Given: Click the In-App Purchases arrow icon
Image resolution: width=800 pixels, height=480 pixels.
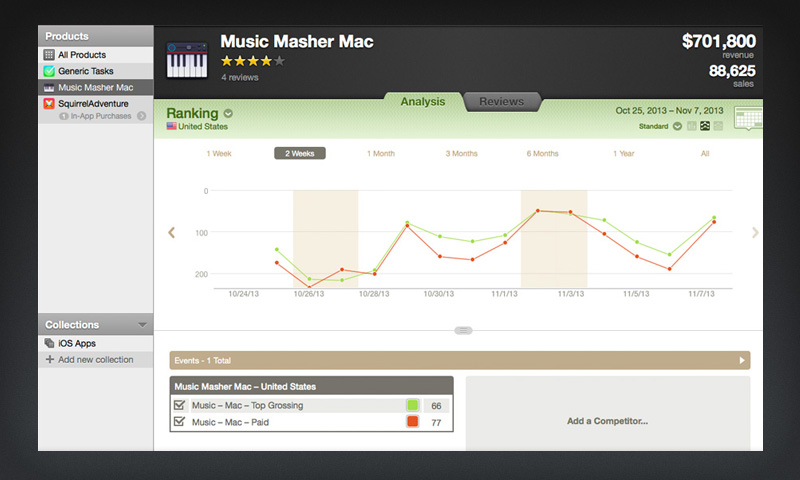Looking at the screenshot, I should click(141, 116).
